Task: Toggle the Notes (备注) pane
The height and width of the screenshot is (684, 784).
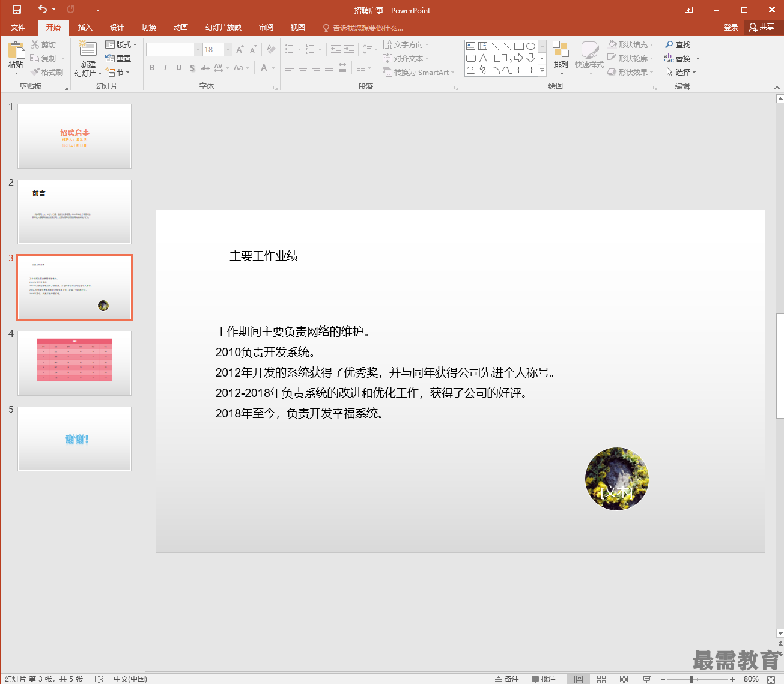Action: [x=507, y=679]
